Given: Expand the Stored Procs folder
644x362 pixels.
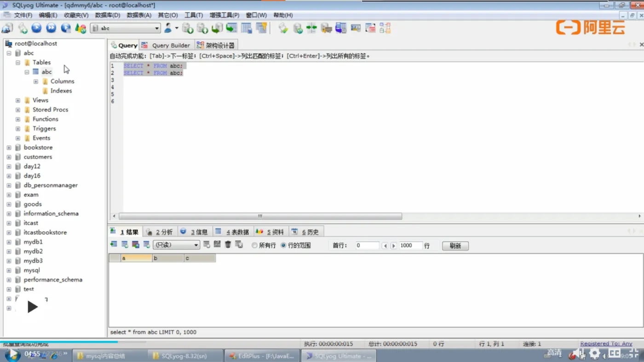Looking at the screenshot, I should tap(18, 110).
